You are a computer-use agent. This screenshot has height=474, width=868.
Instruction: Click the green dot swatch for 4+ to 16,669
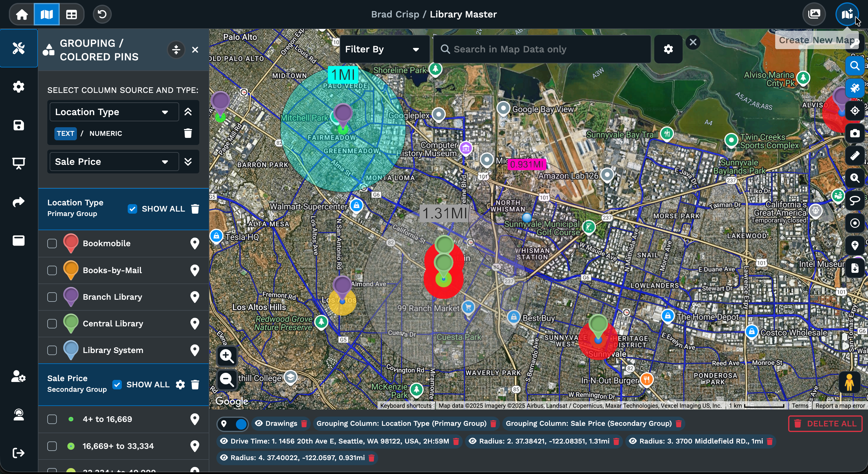(x=71, y=419)
